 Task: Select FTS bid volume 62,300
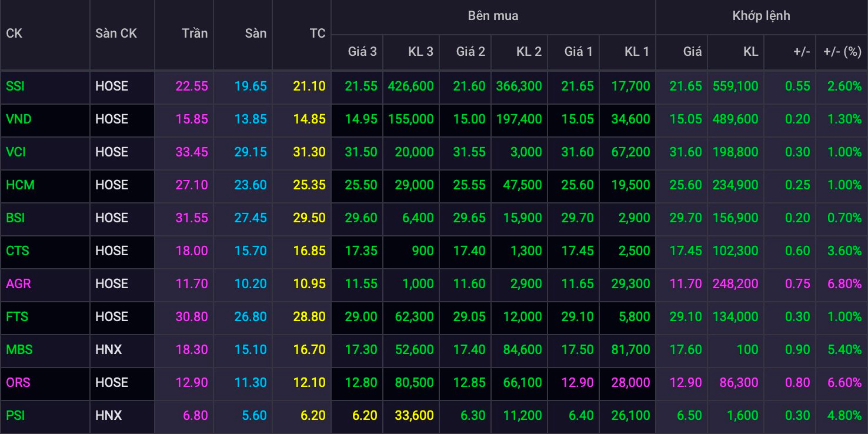415,317
